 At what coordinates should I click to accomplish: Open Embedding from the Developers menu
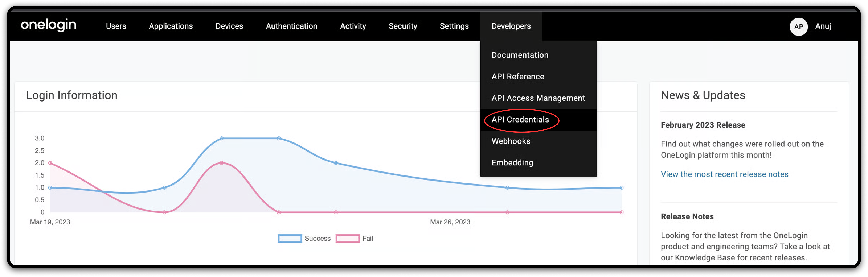(x=512, y=163)
